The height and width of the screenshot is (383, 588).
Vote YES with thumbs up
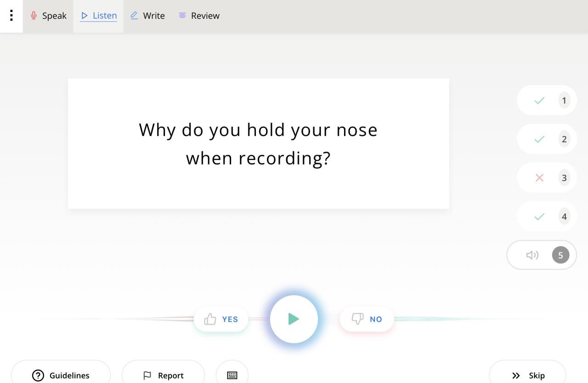[x=221, y=319]
